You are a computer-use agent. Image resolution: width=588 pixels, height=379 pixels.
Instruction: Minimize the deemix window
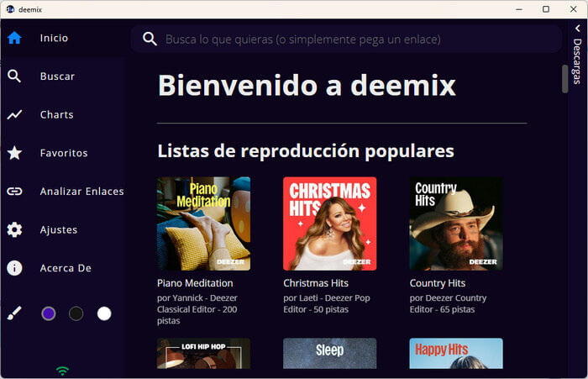[519, 9]
